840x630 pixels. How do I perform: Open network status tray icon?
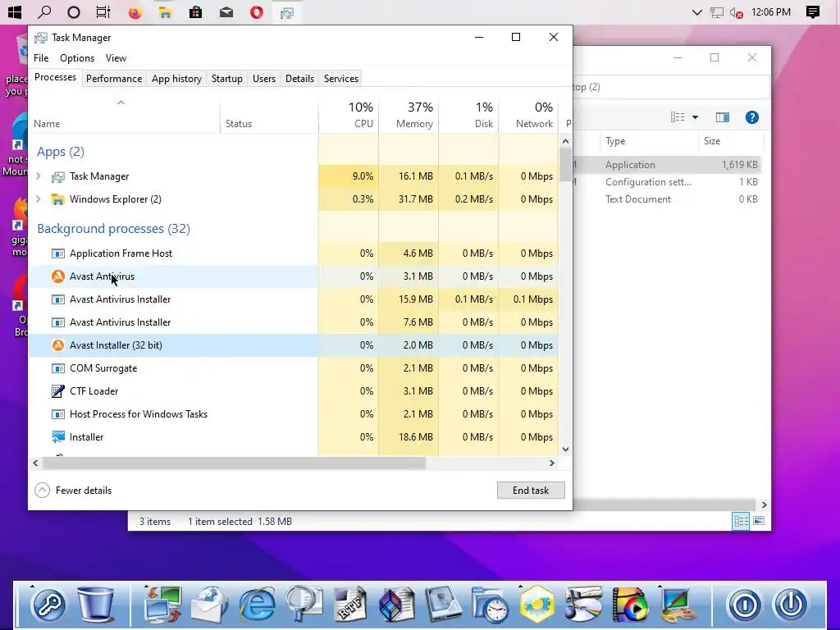pos(717,12)
